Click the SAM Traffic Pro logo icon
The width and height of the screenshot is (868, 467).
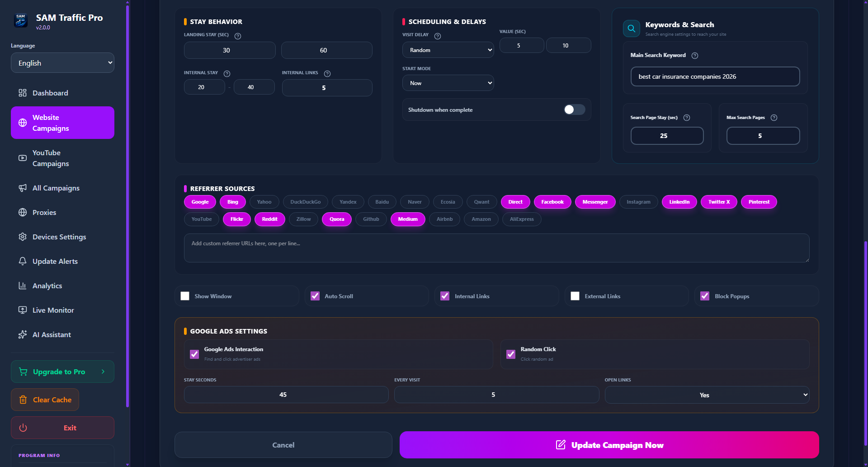point(21,20)
